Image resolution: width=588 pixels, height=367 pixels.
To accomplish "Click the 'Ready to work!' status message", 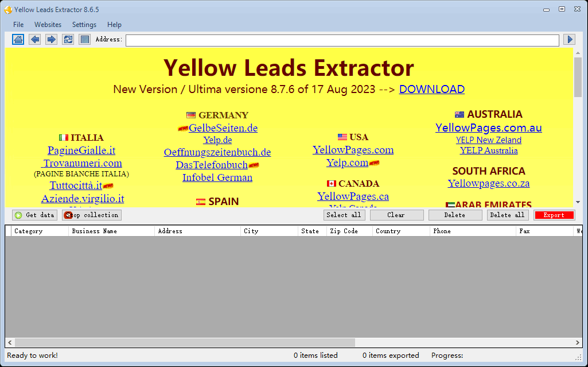I will 32,356.
